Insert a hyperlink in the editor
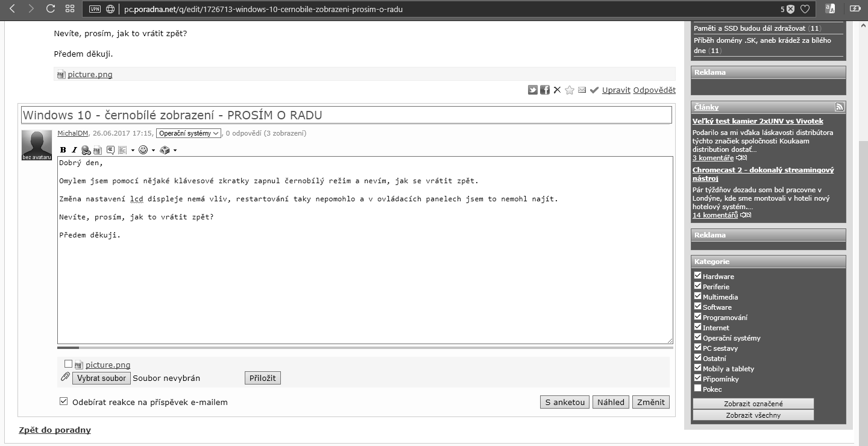The height and width of the screenshot is (446, 868). [86, 150]
